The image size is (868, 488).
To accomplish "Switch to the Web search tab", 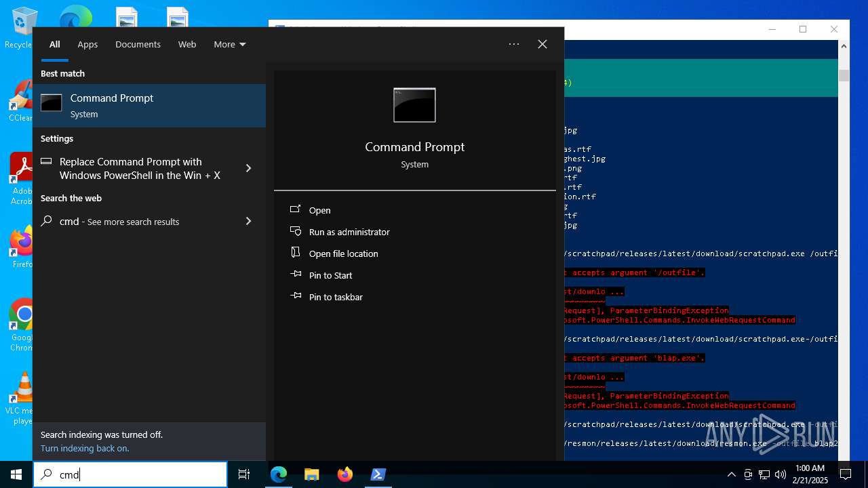I will click(187, 44).
